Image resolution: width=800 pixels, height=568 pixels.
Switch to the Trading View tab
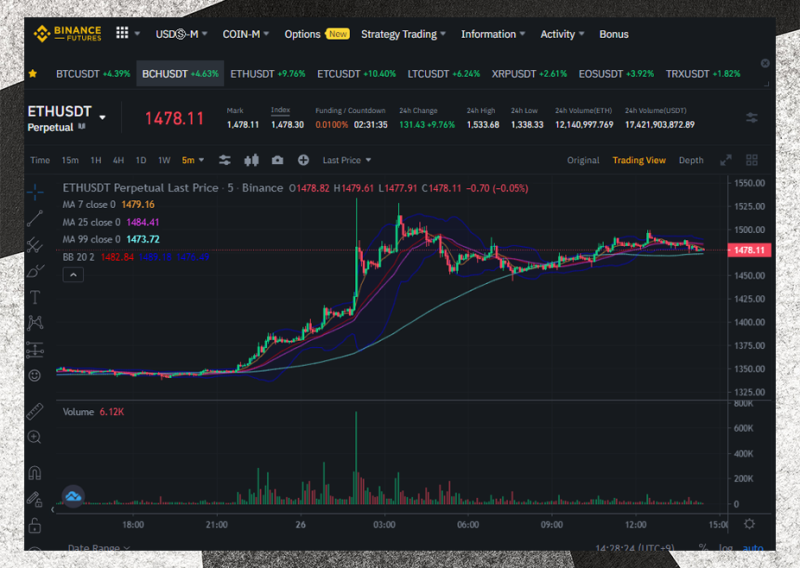coord(639,160)
